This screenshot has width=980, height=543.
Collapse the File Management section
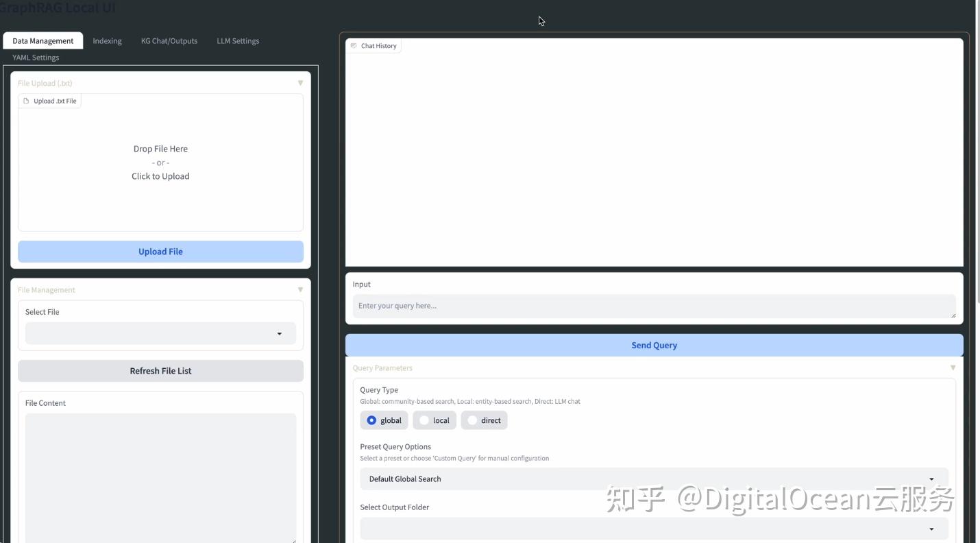pyautogui.click(x=300, y=289)
